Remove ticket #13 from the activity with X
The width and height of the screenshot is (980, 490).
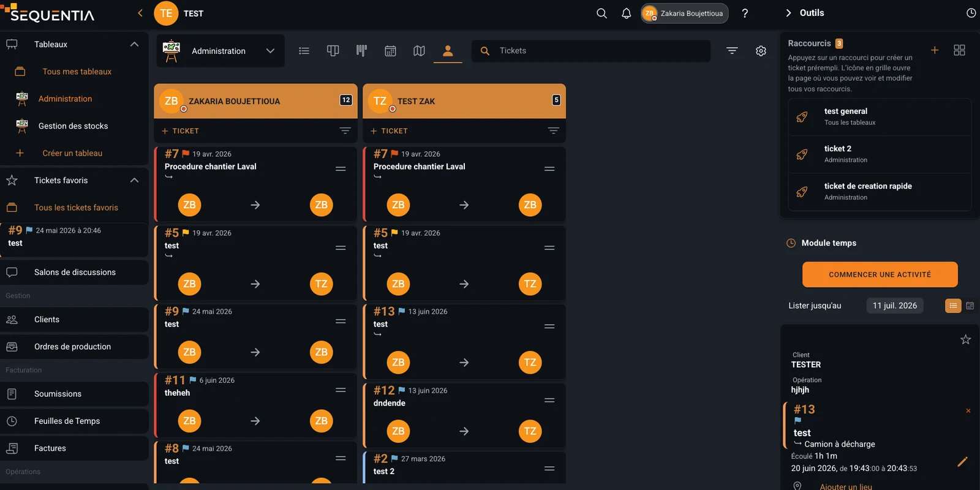[x=968, y=410]
